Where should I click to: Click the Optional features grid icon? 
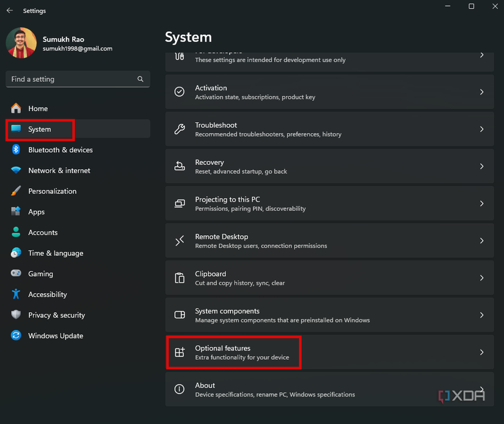click(x=180, y=352)
